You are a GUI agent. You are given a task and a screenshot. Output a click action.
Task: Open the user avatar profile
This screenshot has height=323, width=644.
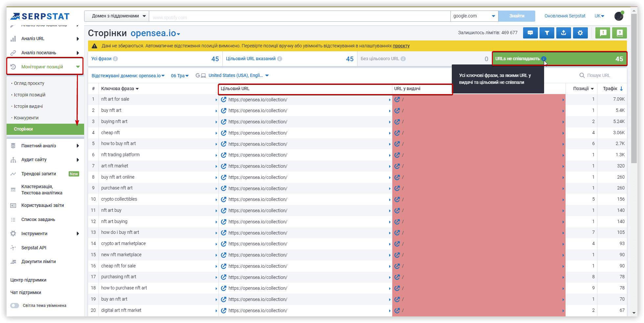pos(619,16)
